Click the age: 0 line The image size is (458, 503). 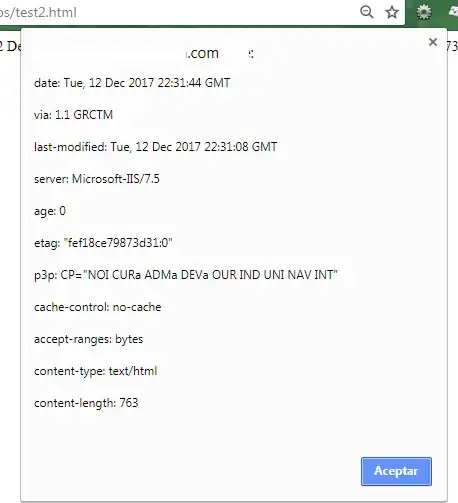(x=50, y=211)
